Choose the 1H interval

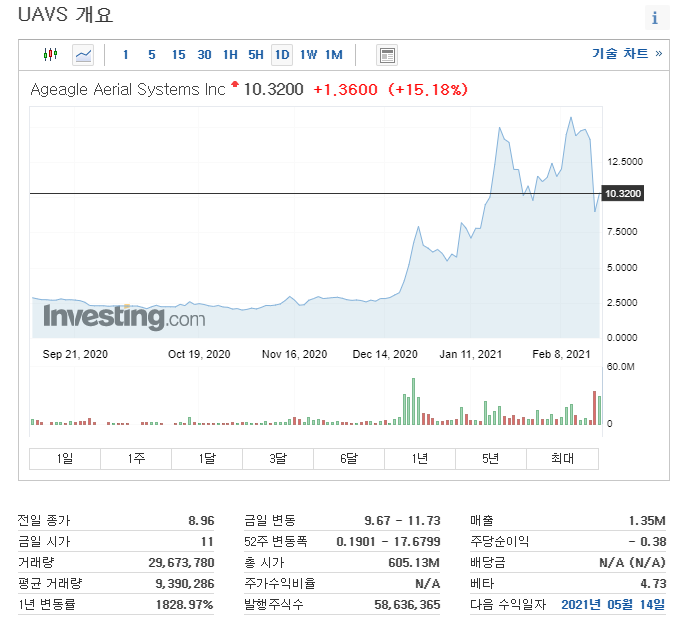tap(230, 55)
